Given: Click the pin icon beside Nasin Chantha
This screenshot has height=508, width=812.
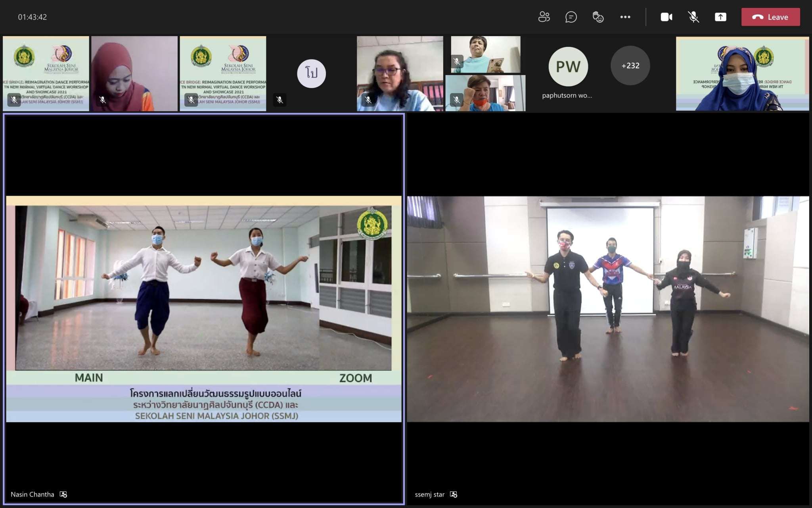Looking at the screenshot, I should pos(63,494).
